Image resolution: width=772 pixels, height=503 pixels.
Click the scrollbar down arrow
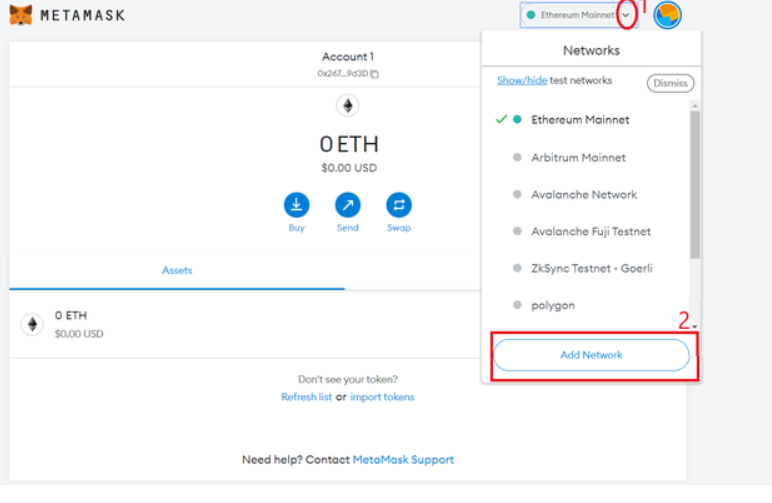tap(695, 326)
